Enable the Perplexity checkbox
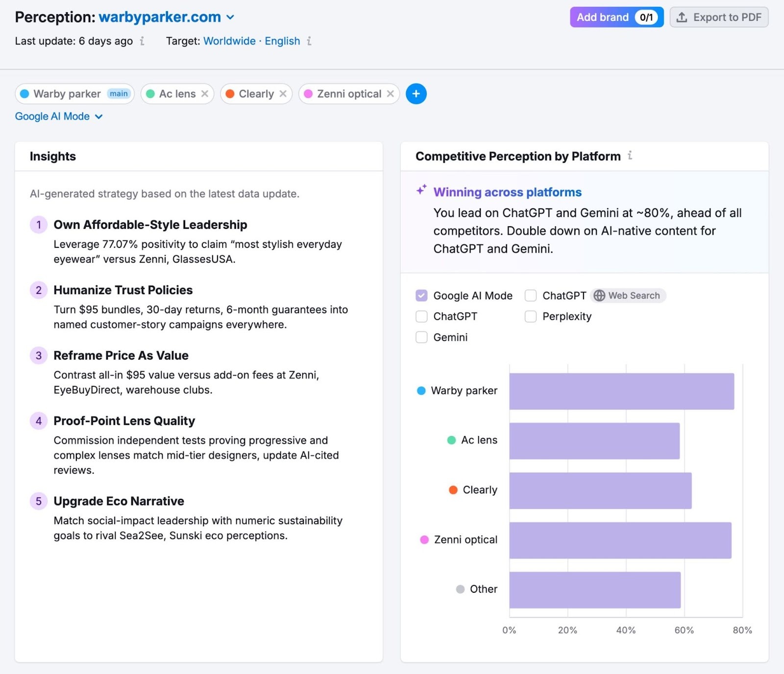 (x=530, y=316)
